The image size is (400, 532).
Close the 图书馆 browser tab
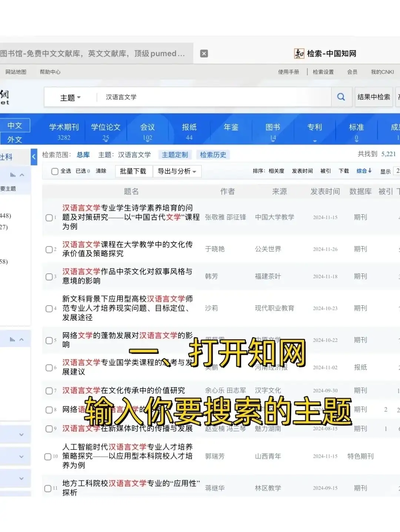tap(204, 53)
